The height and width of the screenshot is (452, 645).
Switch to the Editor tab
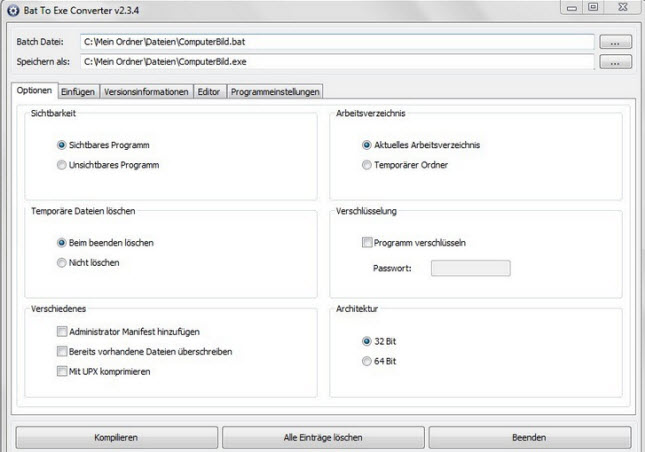click(x=209, y=92)
